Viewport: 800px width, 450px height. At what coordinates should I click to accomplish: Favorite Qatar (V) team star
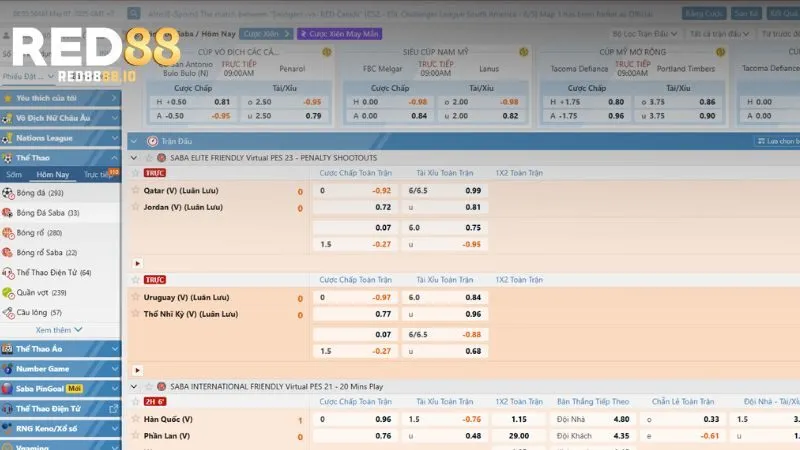pos(135,190)
